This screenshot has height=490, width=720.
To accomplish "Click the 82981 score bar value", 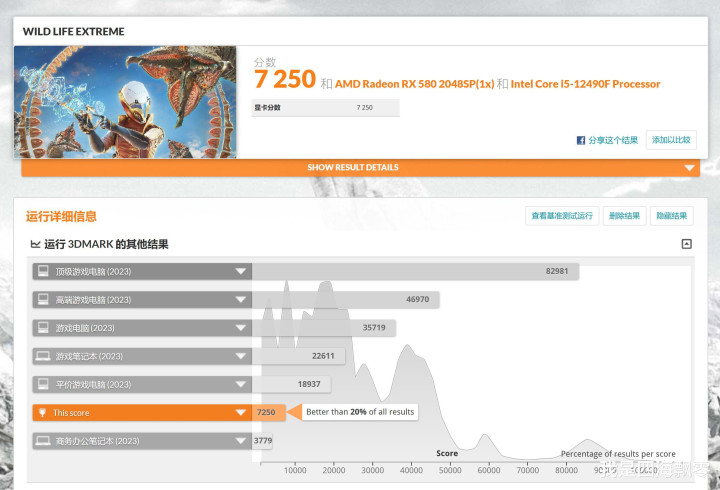I will (x=557, y=271).
